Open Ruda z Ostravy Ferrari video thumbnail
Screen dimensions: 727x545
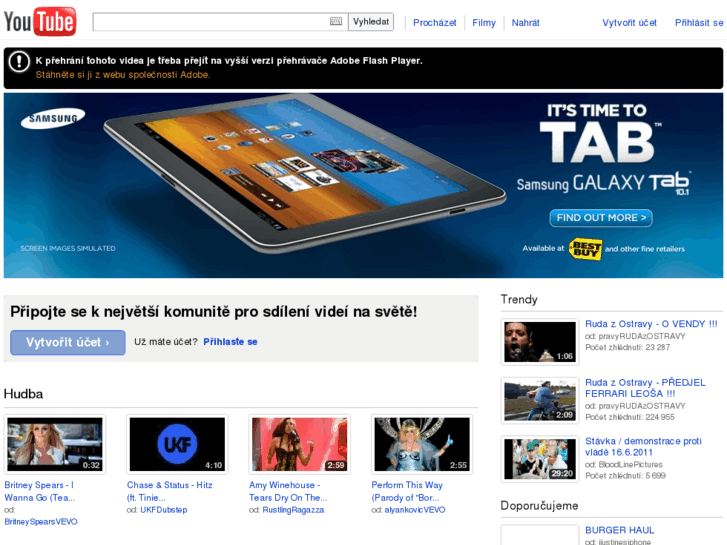pyautogui.click(x=540, y=400)
